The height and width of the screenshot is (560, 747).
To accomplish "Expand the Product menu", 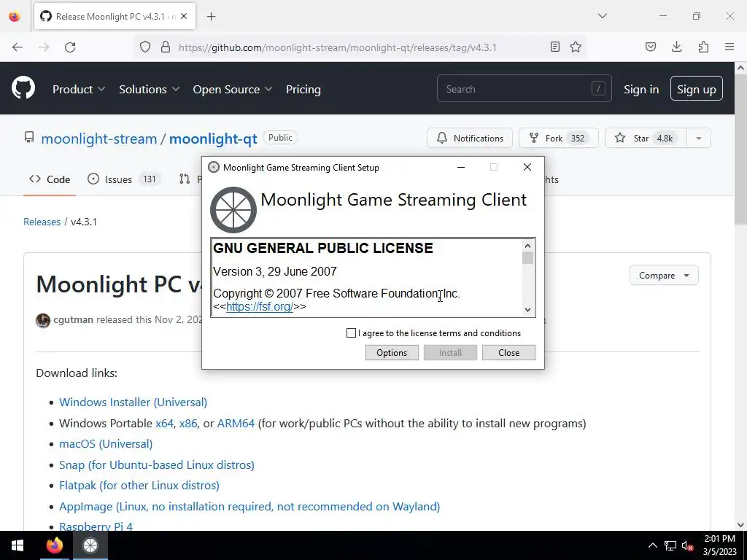I will point(79,89).
